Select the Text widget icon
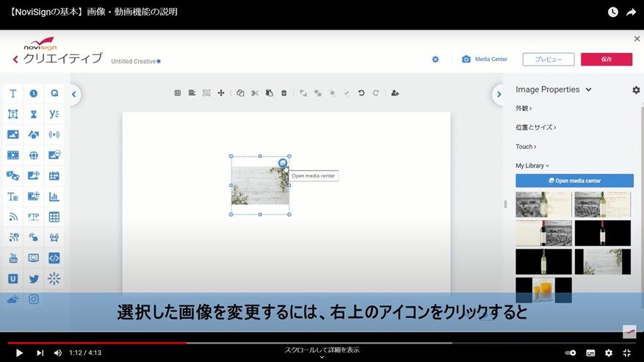Viewport: 644px width, 362px height. pyautogui.click(x=12, y=94)
